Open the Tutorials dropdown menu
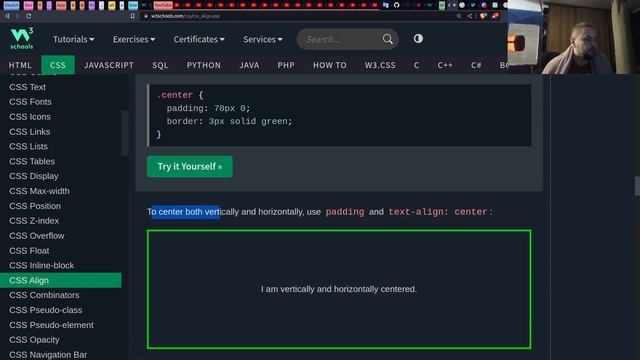Image resolution: width=640 pixels, height=360 pixels. pos(73,39)
